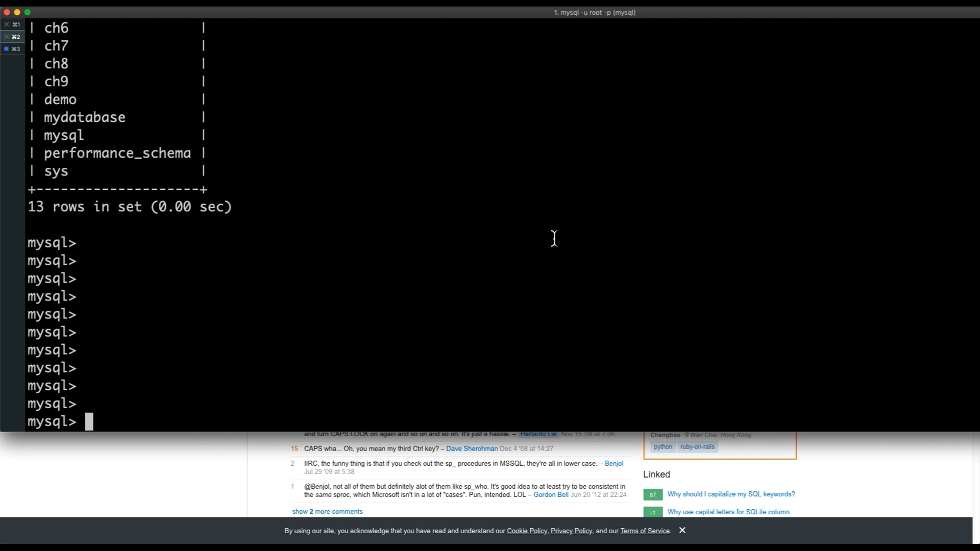Screen dimensions: 980x551
Task: Switch to terminal tab ⌘2
Action: (x=15, y=36)
